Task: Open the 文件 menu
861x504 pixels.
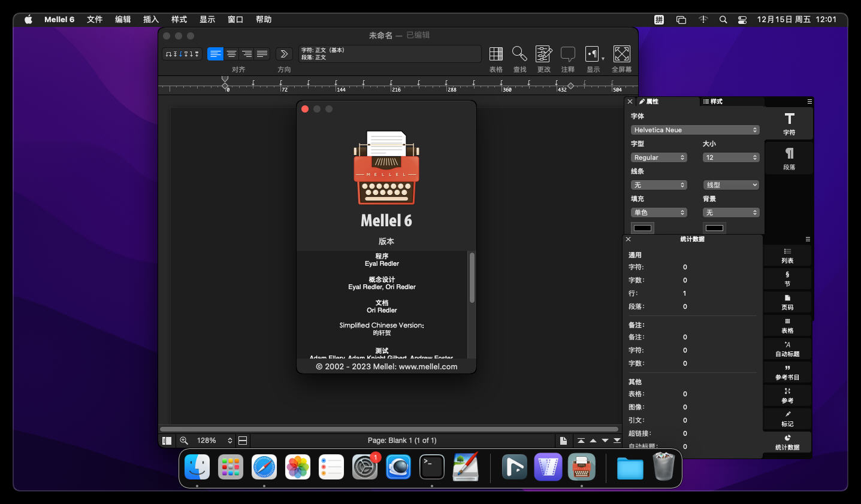Action: [95, 19]
